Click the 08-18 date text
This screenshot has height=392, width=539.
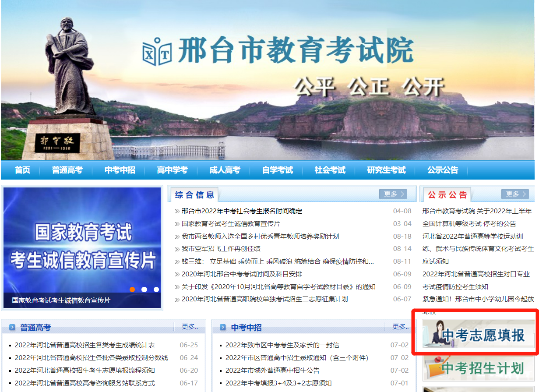[402, 237]
